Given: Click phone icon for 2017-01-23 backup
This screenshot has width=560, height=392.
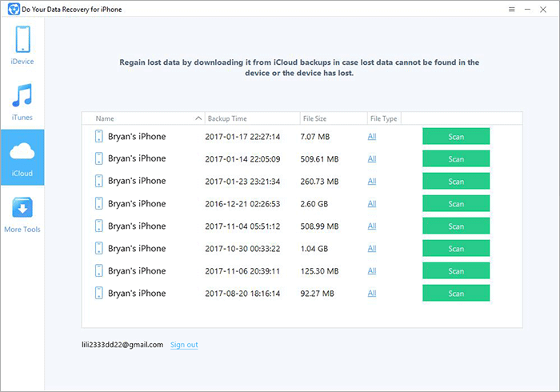Looking at the screenshot, I should 99,181.
